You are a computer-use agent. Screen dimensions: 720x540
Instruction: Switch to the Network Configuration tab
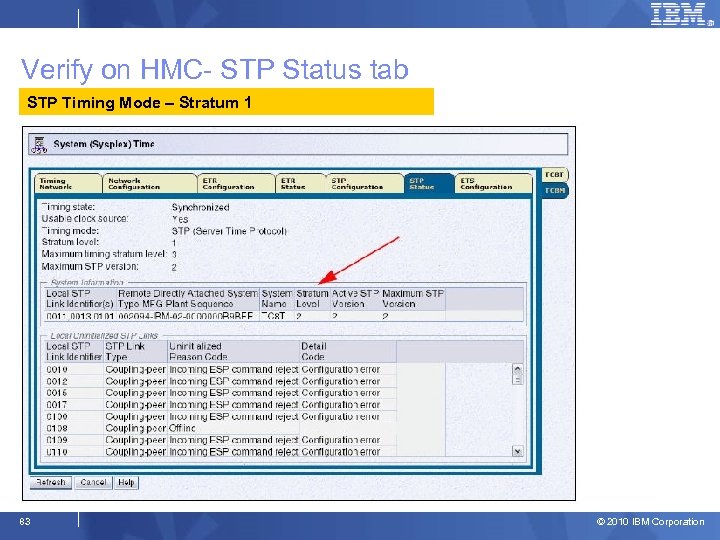[150, 184]
